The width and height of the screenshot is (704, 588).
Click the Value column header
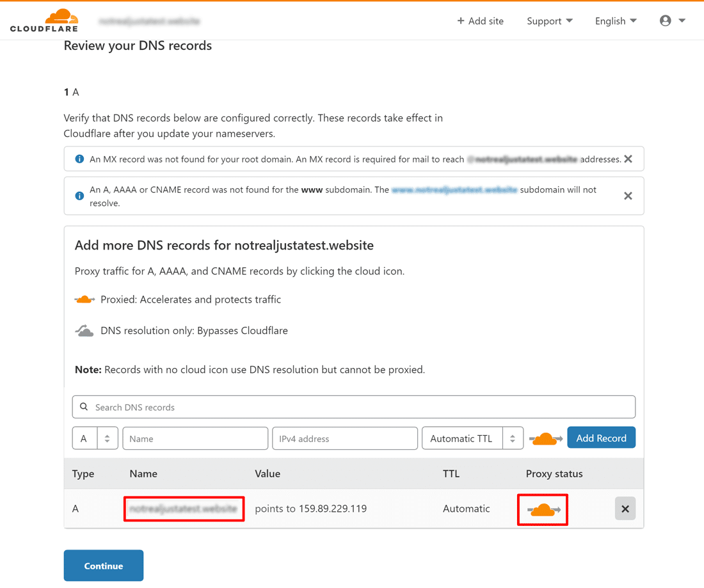pyautogui.click(x=268, y=473)
